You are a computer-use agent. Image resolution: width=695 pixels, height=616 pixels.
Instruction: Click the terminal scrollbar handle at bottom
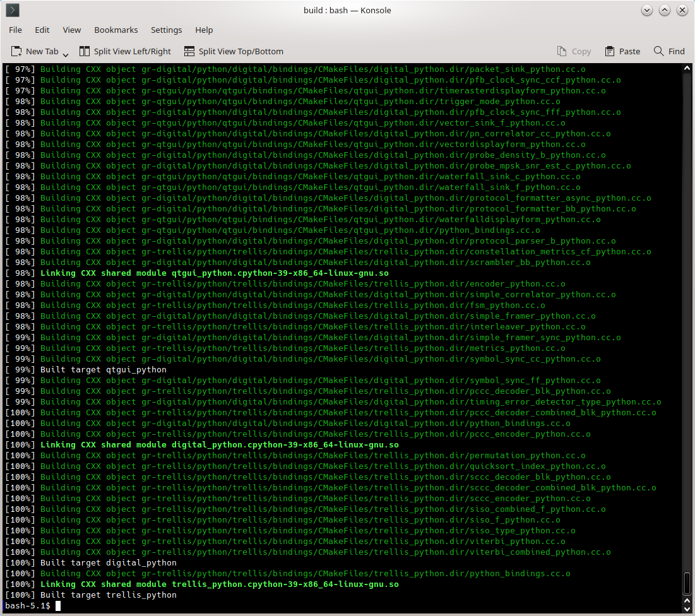[687, 584]
